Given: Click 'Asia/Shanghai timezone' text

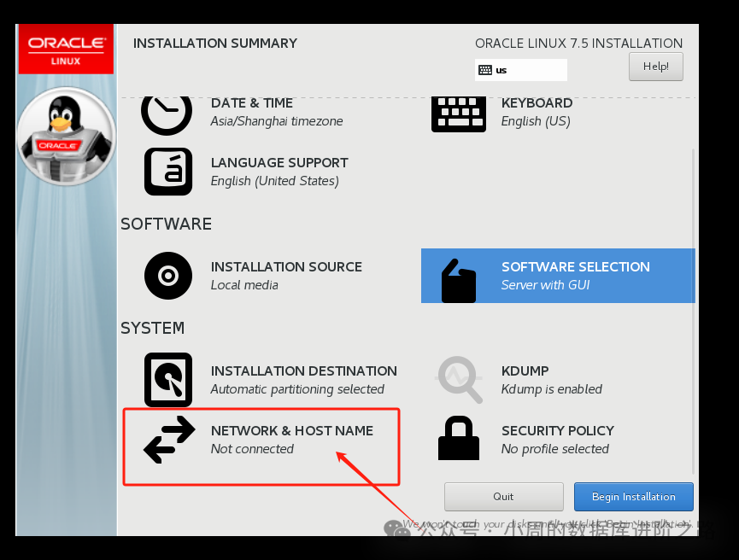Looking at the screenshot, I should [x=277, y=121].
